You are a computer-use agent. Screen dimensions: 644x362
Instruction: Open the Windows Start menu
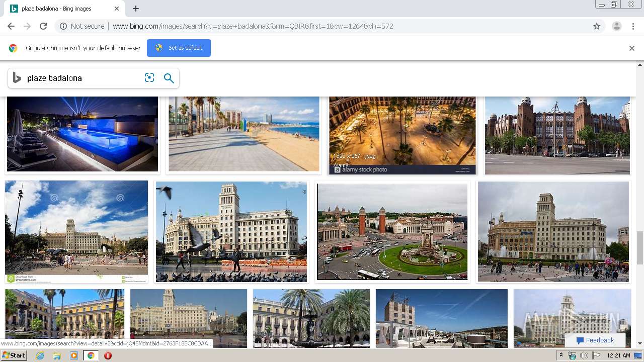pos(14,355)
